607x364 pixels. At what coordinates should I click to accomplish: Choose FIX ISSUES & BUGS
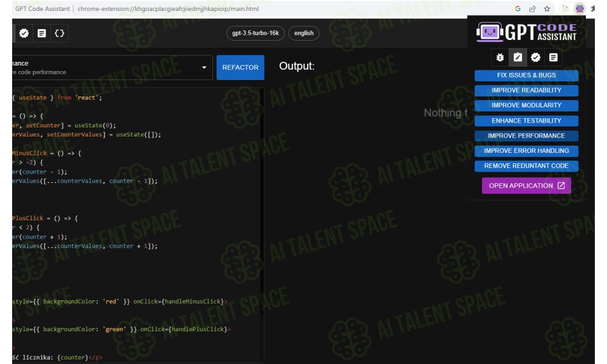[x=526, y=75]
